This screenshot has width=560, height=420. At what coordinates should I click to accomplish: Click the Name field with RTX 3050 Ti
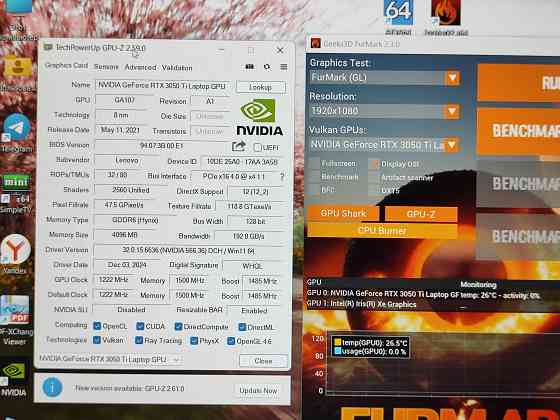pyautogui.click(x=162, y=86)
